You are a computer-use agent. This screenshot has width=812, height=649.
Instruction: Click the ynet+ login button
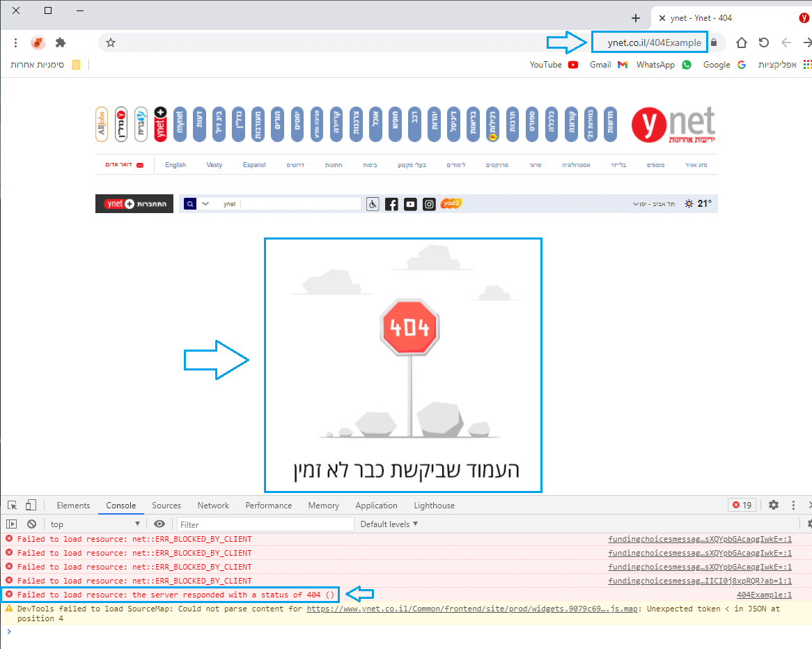point(134,203)
